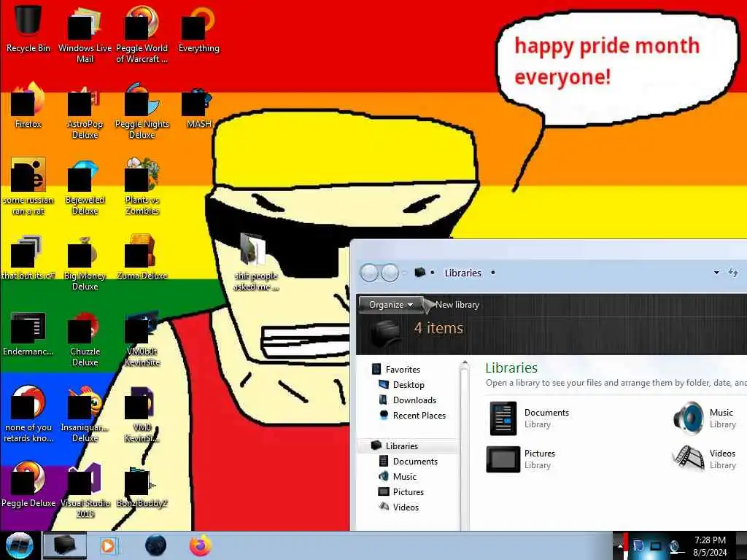Image resolution: width=747 pixels, height=560 pixels.
Task: Open the Music library in Explorer
Action: click(x=704, y=418)
